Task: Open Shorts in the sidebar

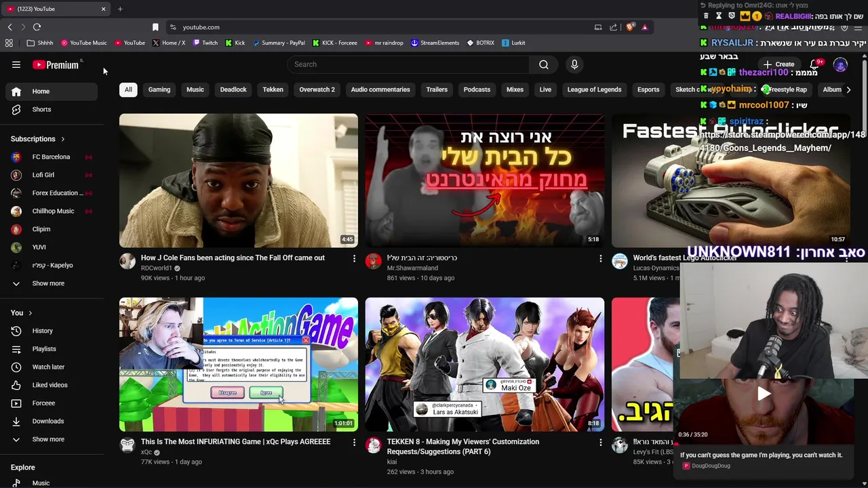Action: pyautogui.click(x=52, y=109)
